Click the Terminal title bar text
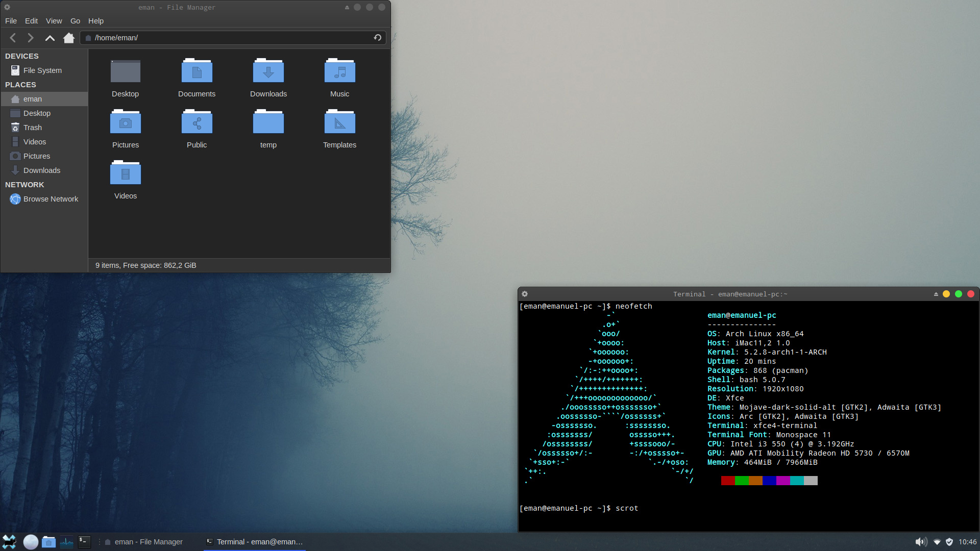This screenshot has height=551, width=980. click(730, 294)
